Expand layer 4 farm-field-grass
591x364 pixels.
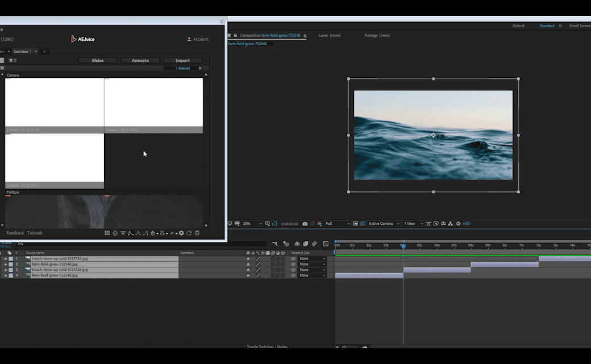pos(5,276)
